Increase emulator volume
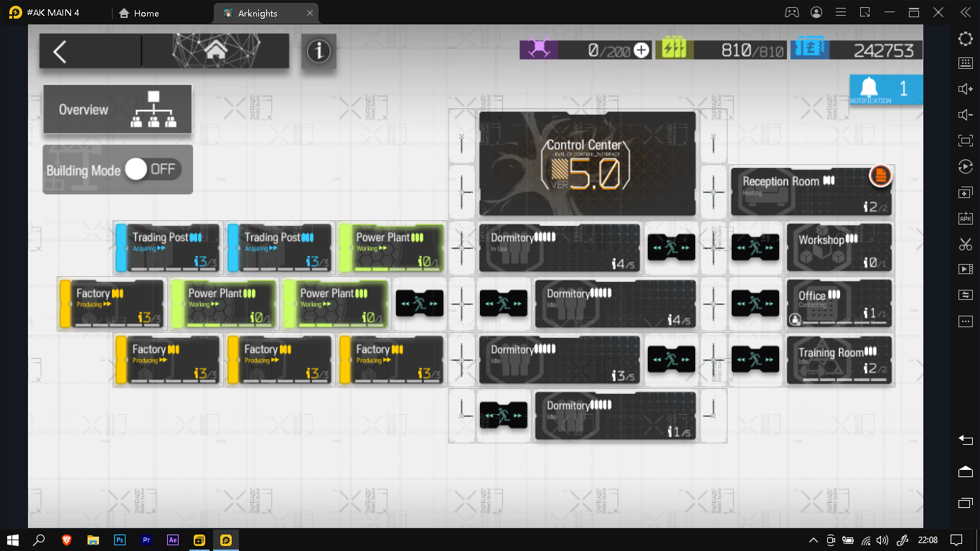Viewport: 980px width, 551px height. pos(966,89)
